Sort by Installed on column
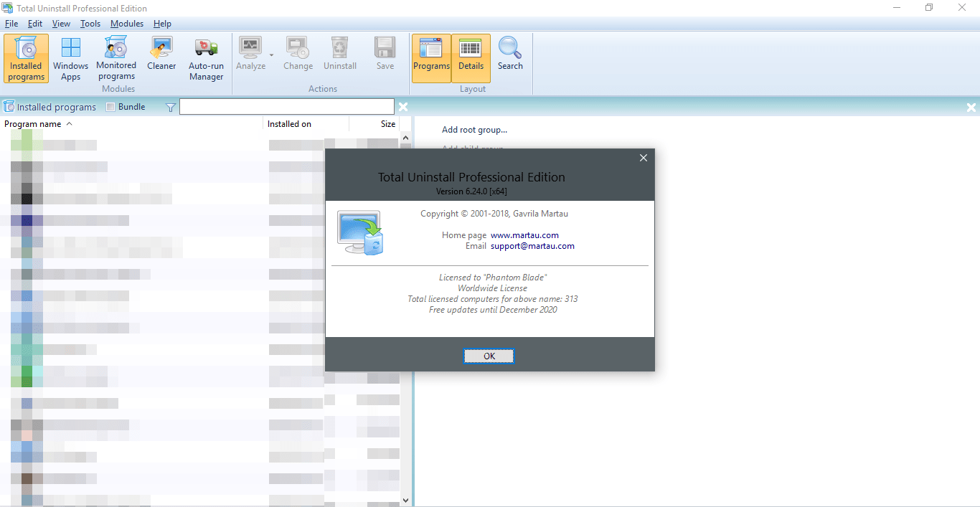980x507 pixels. (x=306, y=124)
